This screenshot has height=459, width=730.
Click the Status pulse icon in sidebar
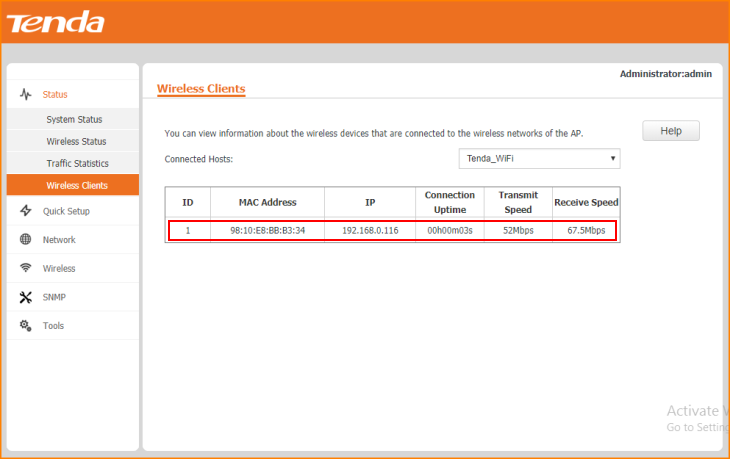26,95
